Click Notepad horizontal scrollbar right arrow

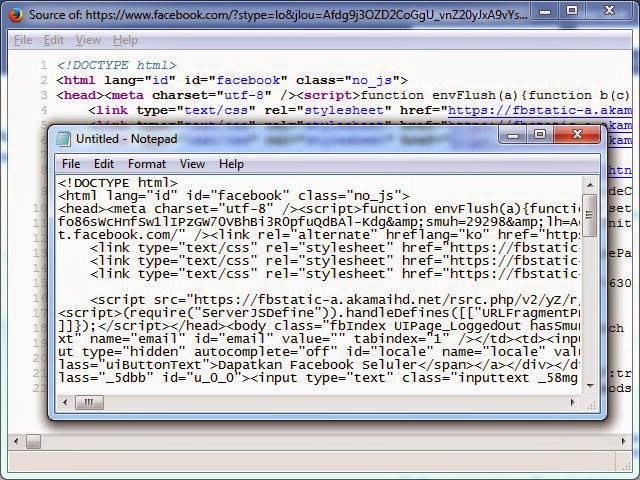[x=572, y=402]
